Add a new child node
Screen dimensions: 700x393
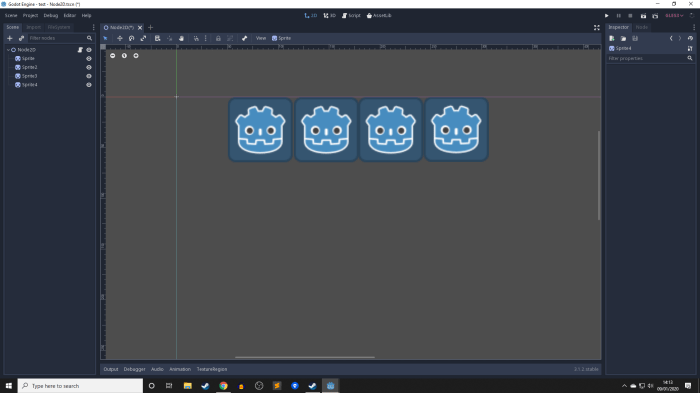[x=9, y=38]
